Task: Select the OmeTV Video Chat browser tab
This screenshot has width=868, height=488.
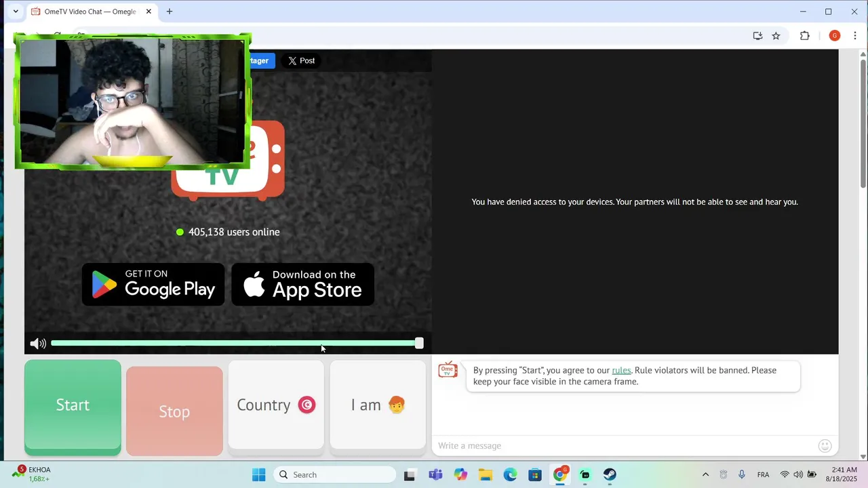Action: click(90, 12)
